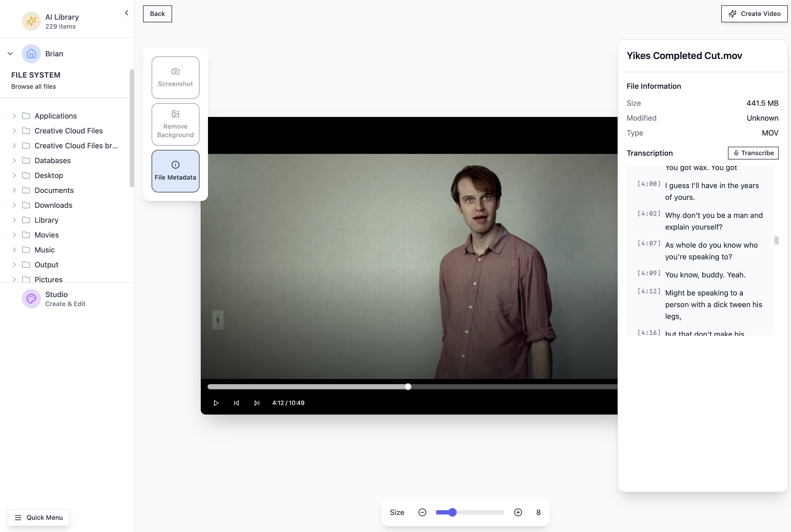Skip to previous frame icon

click(237, 403)
